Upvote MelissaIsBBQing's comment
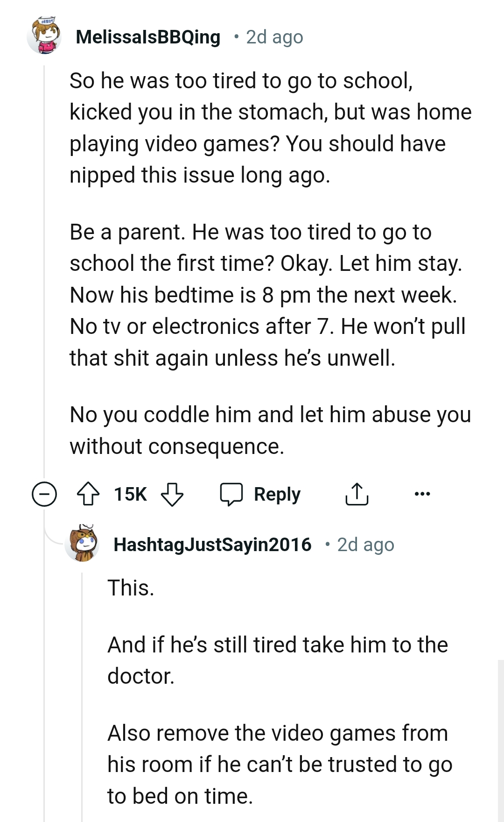Viewport: 504px width, 822px height. [x=88, y=494]
